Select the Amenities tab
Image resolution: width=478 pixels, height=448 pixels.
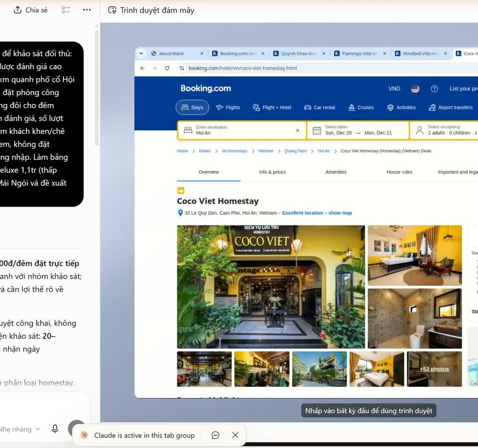(336, 172)
